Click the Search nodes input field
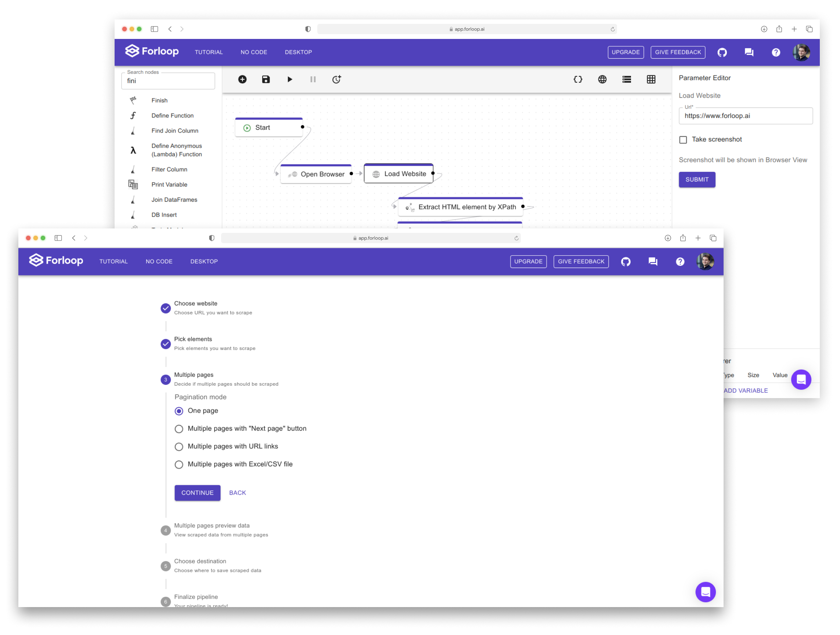The width and height of the screenshot is (840, 635). coord(168,81)
